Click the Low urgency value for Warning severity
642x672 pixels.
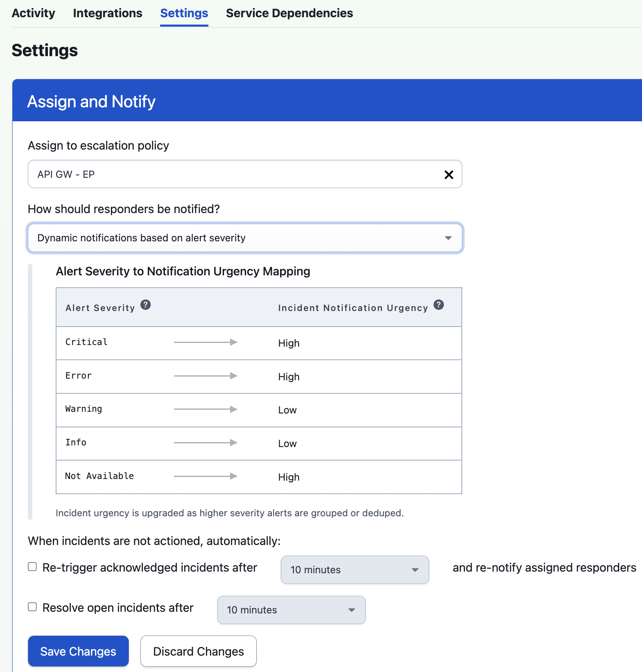coord(287,410)
